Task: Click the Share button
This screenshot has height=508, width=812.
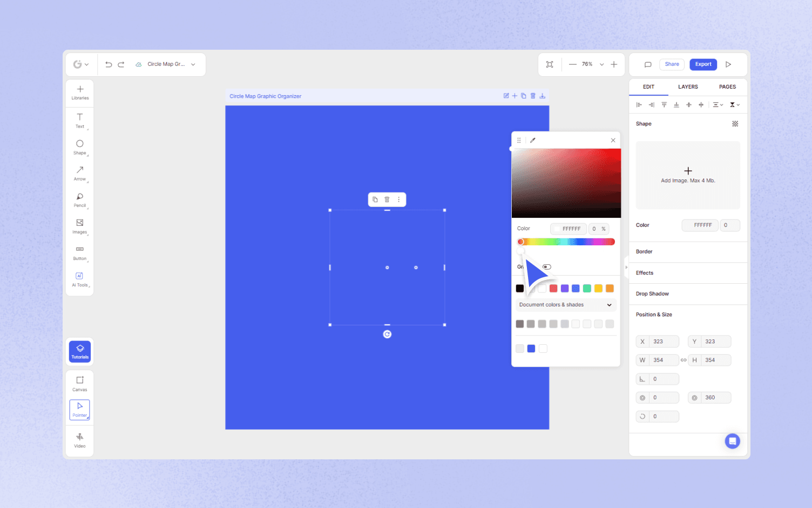Action: [x=672, y=64]
